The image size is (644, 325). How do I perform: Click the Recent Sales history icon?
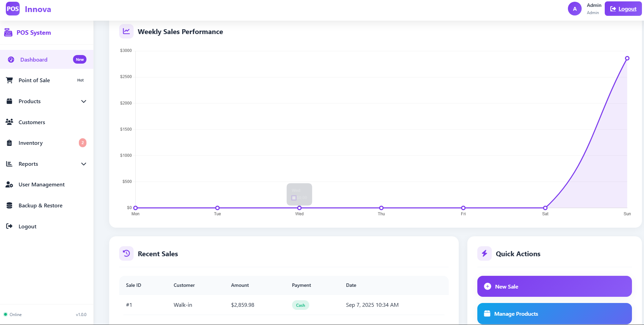pos(126,253)
